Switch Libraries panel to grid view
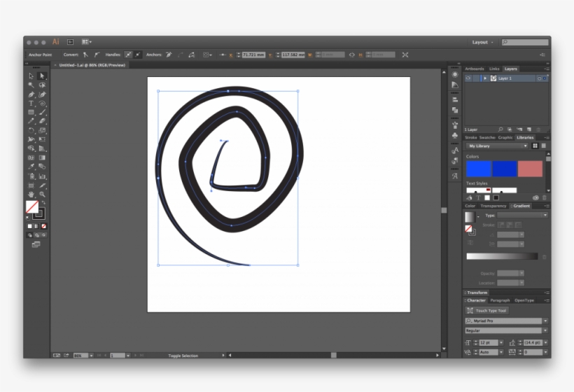Image resolution: width=574 pixels, height=392 pixels. 535,146
